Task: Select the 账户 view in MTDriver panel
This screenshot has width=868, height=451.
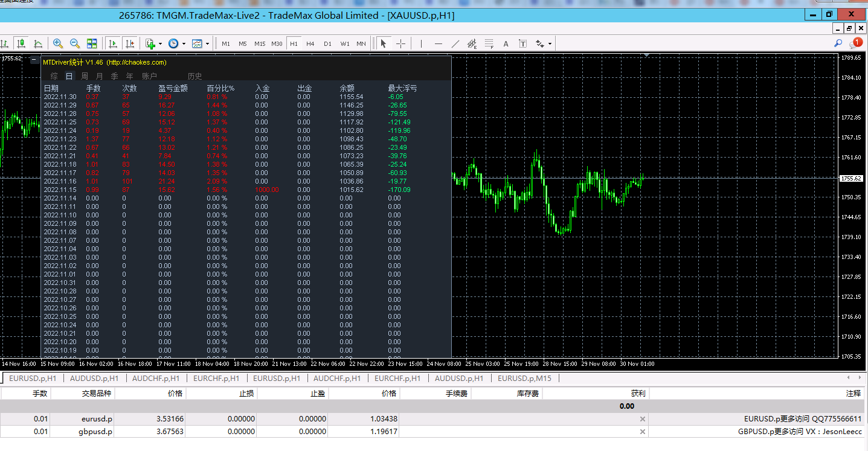Action: click(149, 76)
